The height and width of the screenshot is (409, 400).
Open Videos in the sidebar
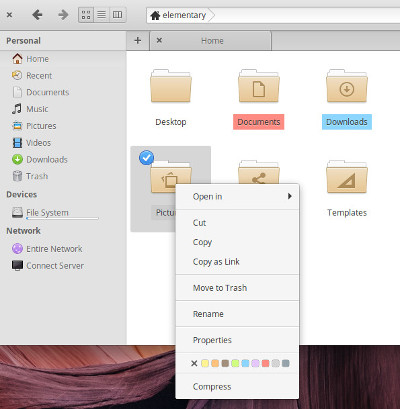pos(32,143)
